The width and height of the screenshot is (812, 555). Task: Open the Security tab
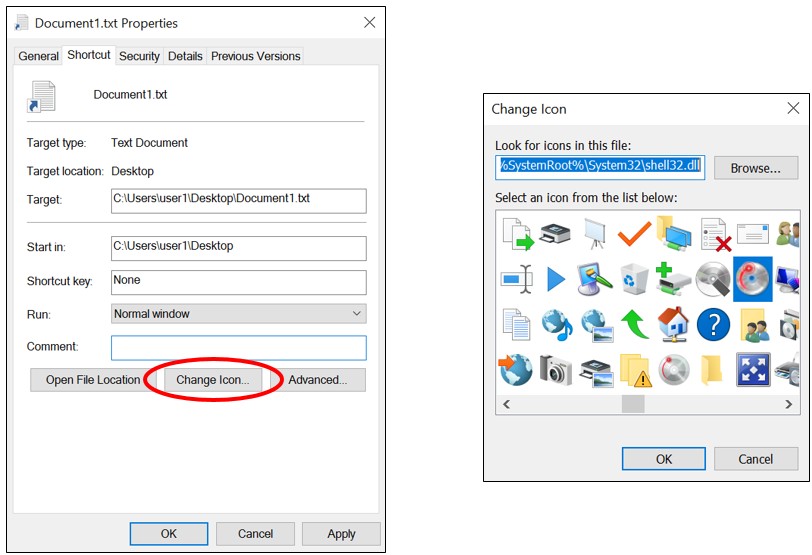pos(139,56)
